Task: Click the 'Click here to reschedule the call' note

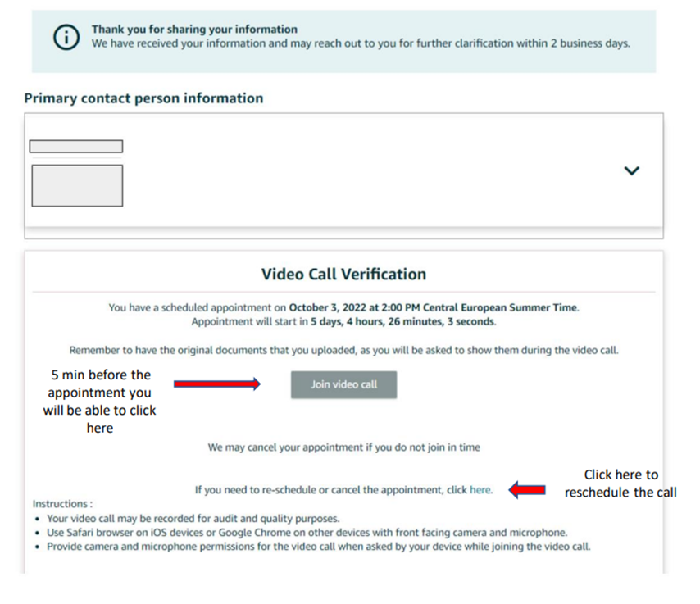Action: (620, 483)
